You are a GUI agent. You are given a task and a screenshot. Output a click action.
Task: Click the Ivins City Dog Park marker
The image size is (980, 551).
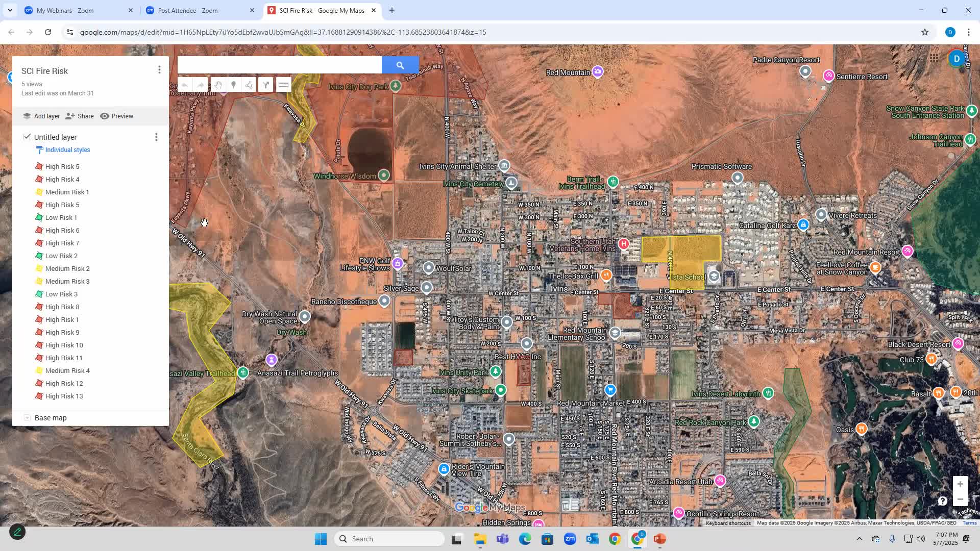coord(396,86)
